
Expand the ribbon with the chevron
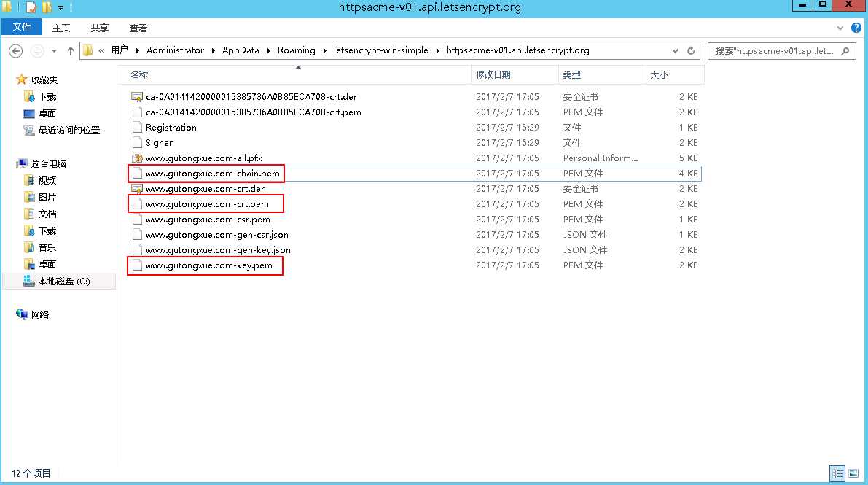(840, 28)
